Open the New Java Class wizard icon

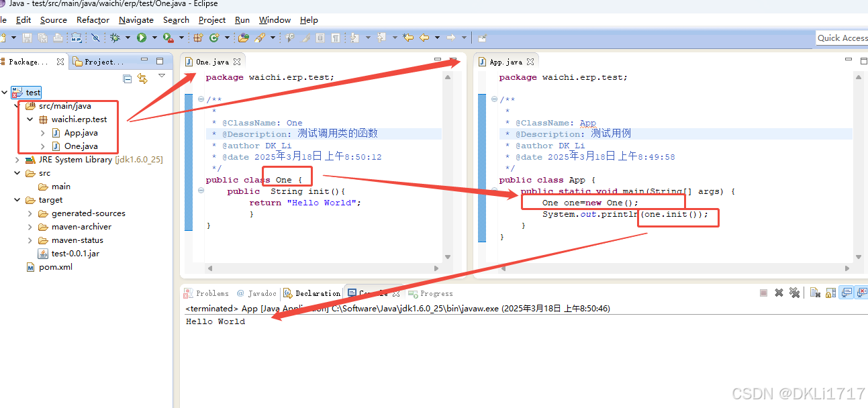[215, 38]
